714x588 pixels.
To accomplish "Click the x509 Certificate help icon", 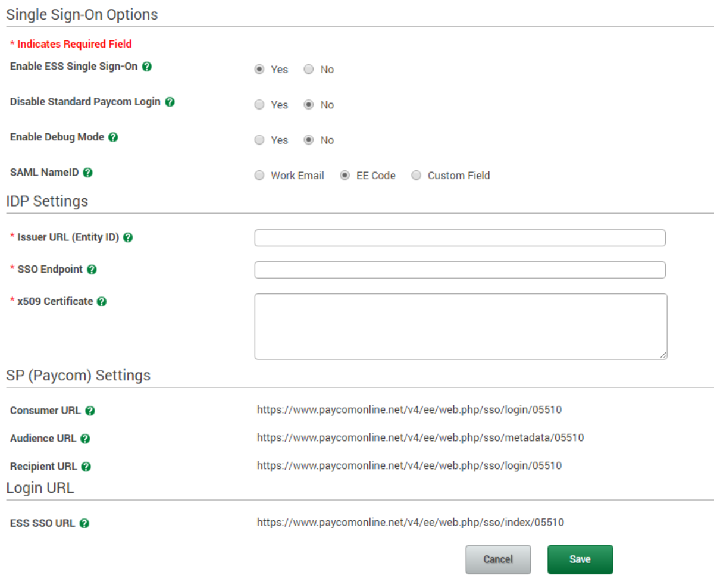I will pyautogui.click(x=101, y=301).
